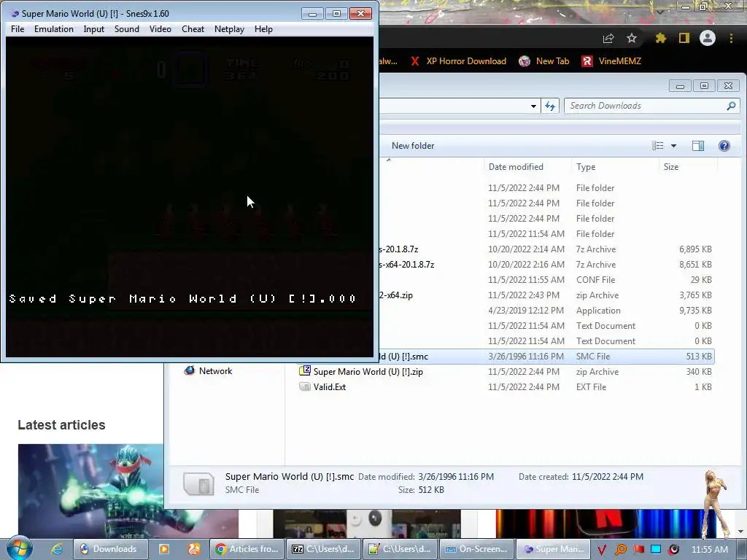The width and height of the screenshot is (747, 560).
Task: Select Network in the Explorer navigation pane
Action: pos(215,371)
